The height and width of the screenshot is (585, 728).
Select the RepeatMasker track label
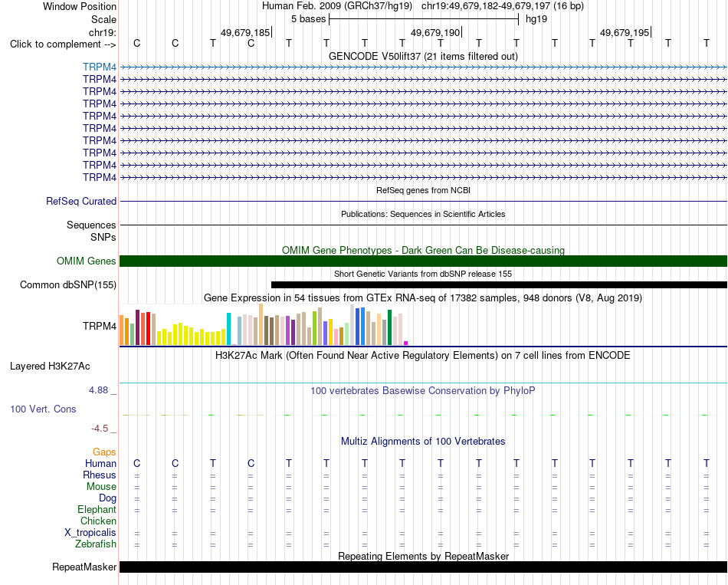click(x=84, y=567)
